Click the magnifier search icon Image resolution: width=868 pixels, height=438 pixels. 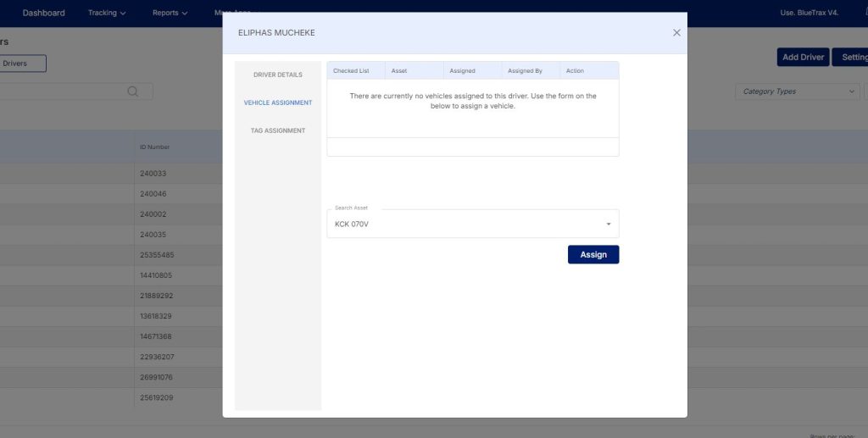132,91
